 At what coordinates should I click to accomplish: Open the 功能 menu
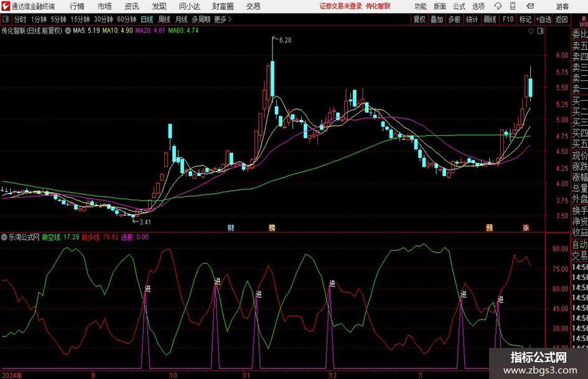(x=421, y=6)
